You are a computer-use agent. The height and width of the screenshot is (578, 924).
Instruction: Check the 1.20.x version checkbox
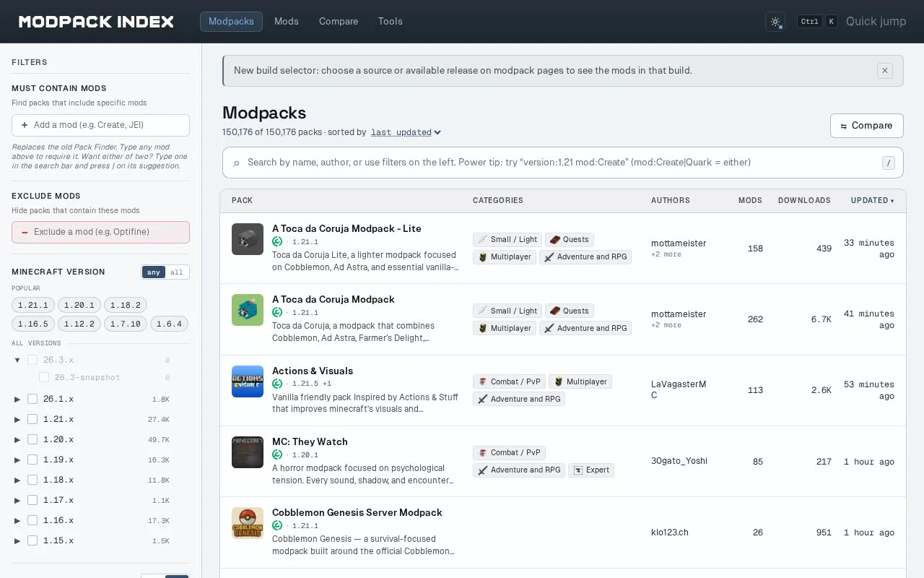(32, 439)
